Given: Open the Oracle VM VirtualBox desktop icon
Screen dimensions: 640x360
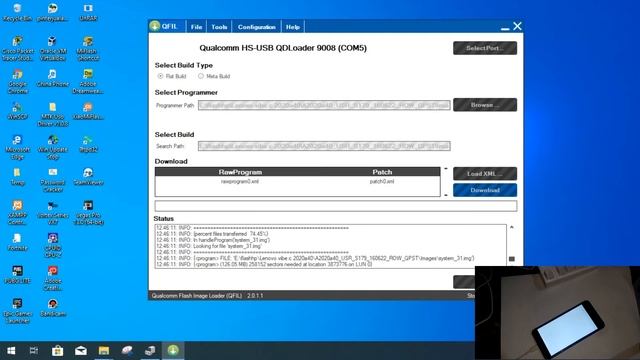Looking at the screenshot, I should pyautogui.click(x=53, y=49).
